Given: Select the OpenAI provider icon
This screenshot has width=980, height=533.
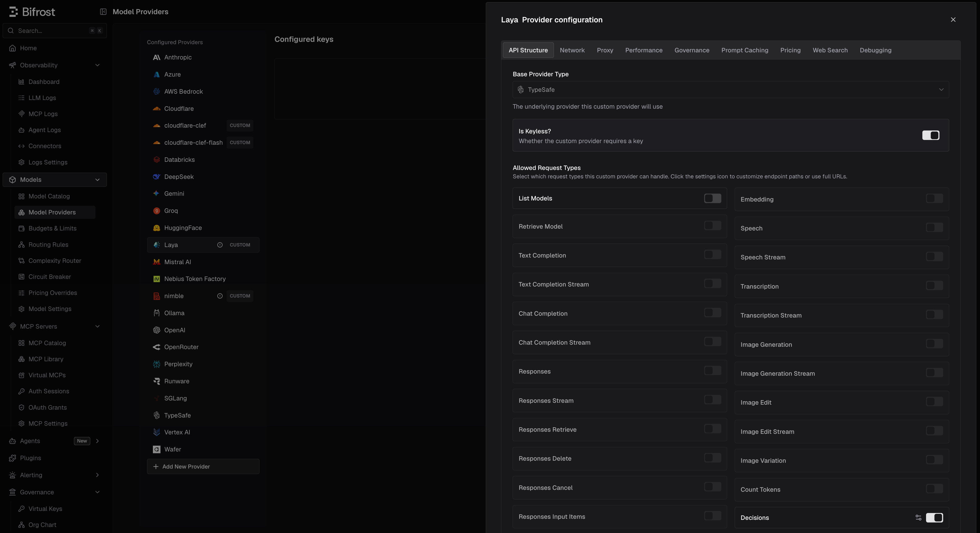Looking at the screenshot, I should [x=156, y=330].
